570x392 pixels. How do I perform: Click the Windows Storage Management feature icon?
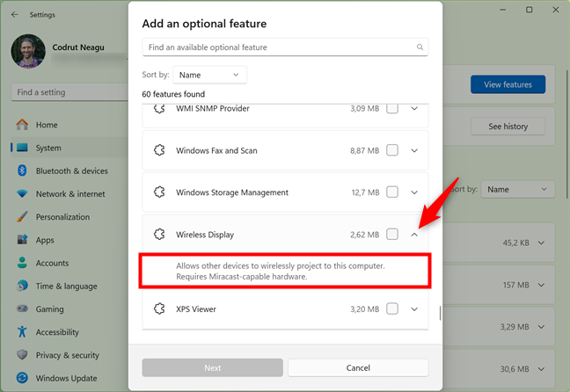click(159, 192)
